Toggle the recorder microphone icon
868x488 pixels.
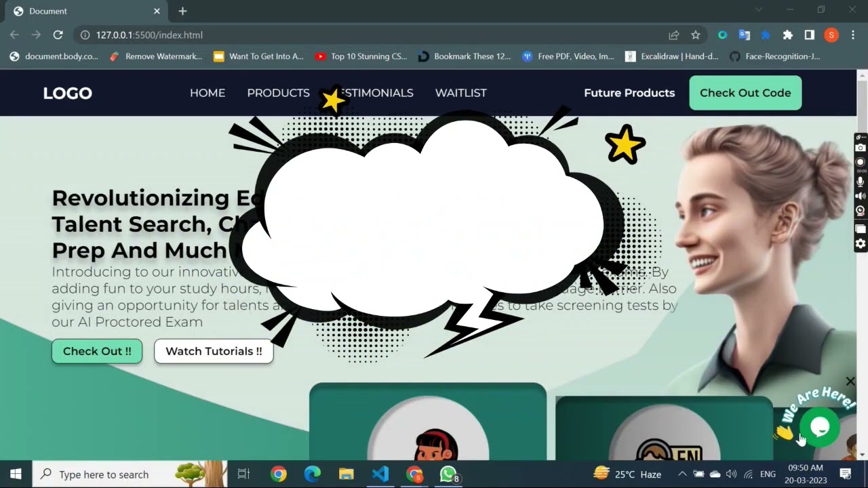[861, 181]
